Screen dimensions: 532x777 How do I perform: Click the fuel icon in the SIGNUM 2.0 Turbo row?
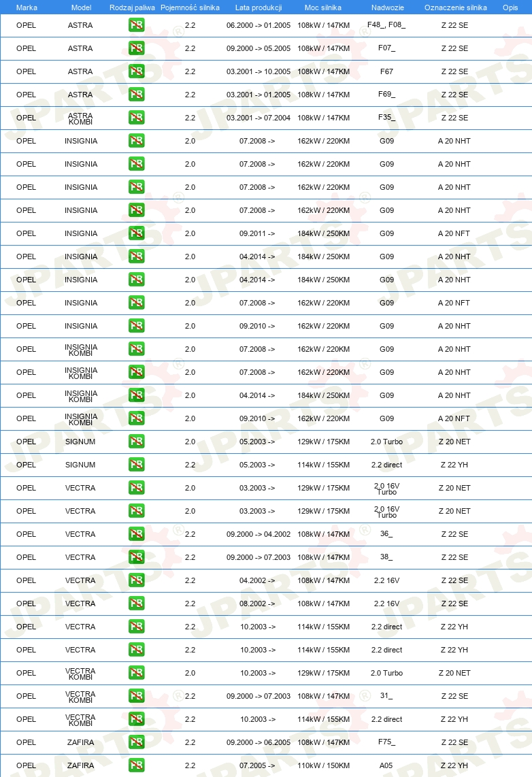[x=136, y=441]
